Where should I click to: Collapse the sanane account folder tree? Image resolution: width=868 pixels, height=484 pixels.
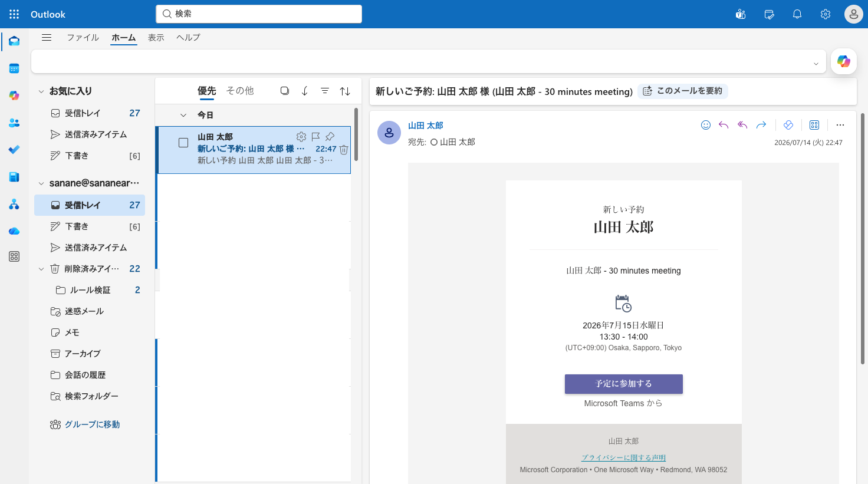pos(41,183)
